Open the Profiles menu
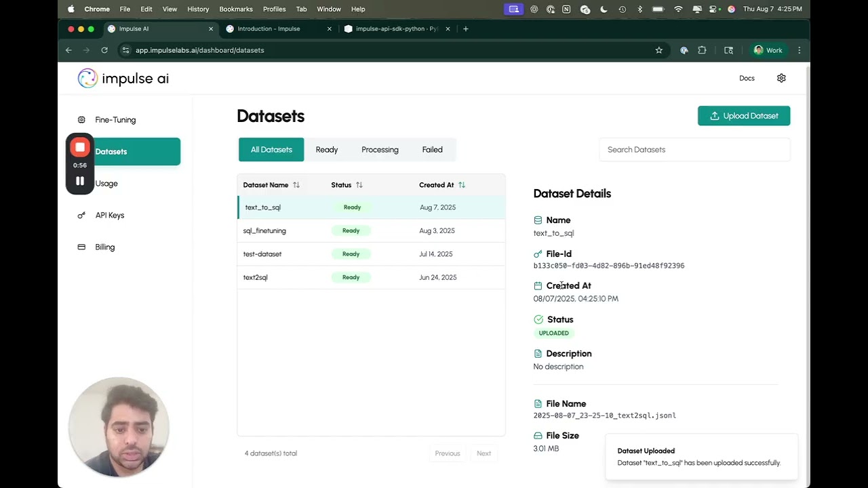This screenshot has height=488, width=868. click(x=275, y=9)
